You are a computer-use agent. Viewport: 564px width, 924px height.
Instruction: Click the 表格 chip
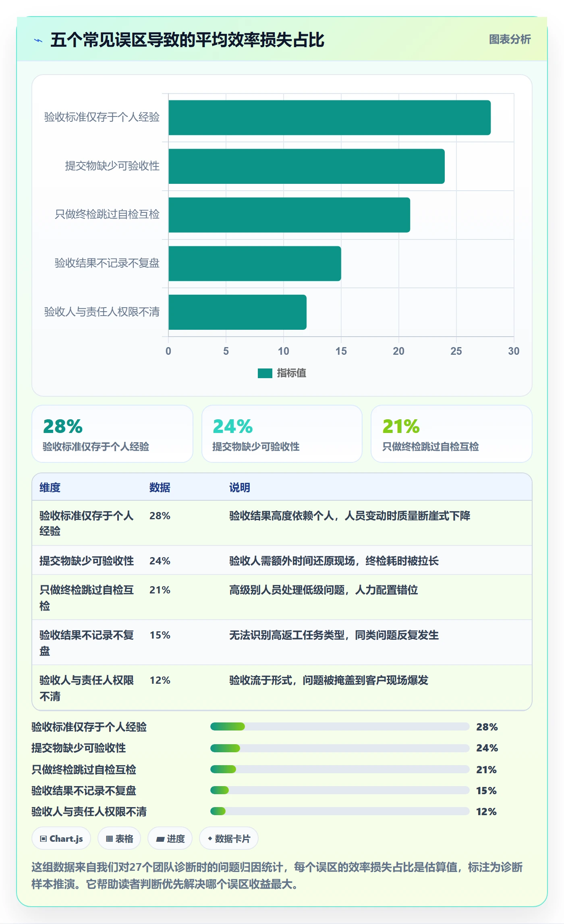pyautogui.click(x=119, y=839)
